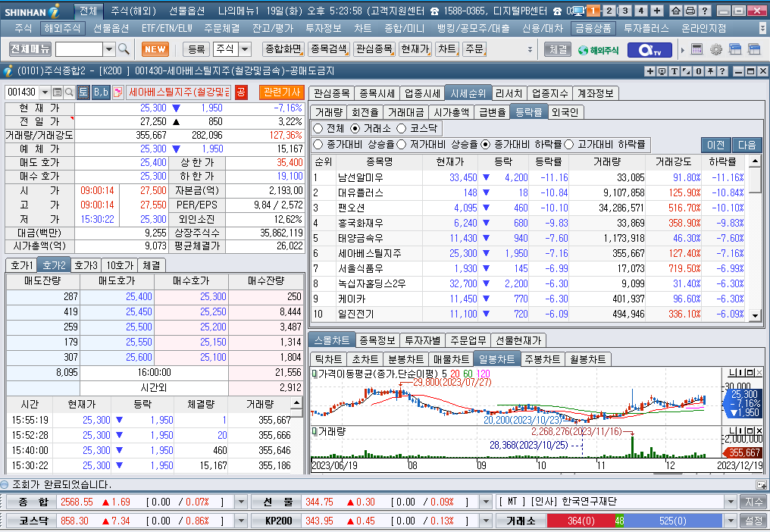Click the ranking table vertical scrollbar down arrow
The image size is (770, 532).
756,316
